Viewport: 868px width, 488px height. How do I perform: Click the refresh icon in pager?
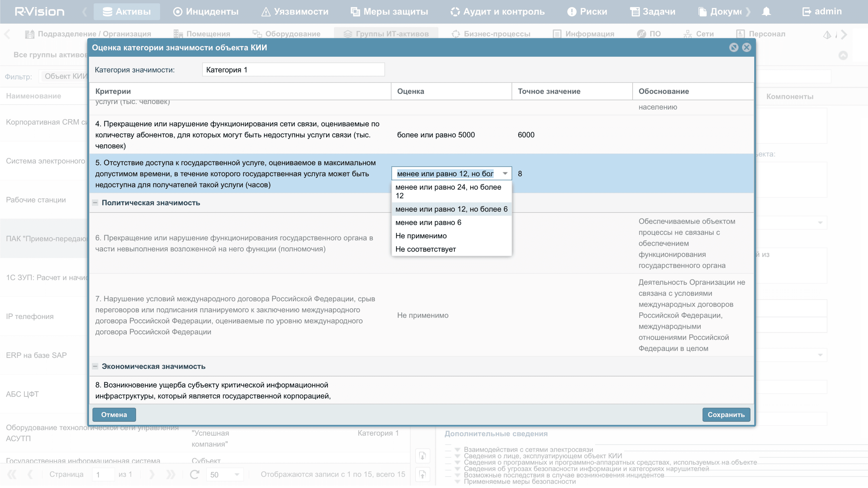coord(194,474)
